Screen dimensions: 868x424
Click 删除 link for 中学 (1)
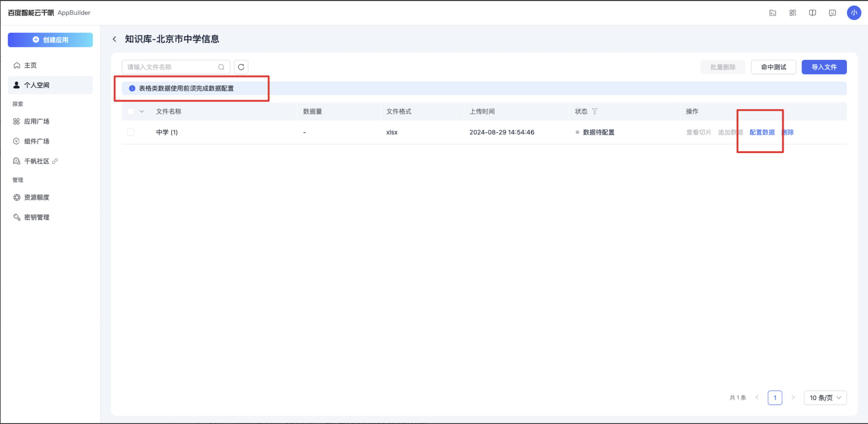(x=787, y=132)
